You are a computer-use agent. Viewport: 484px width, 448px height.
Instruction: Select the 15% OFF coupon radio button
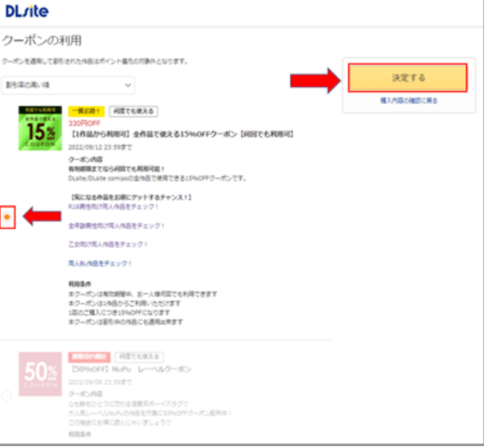click(x=7, y=217)
